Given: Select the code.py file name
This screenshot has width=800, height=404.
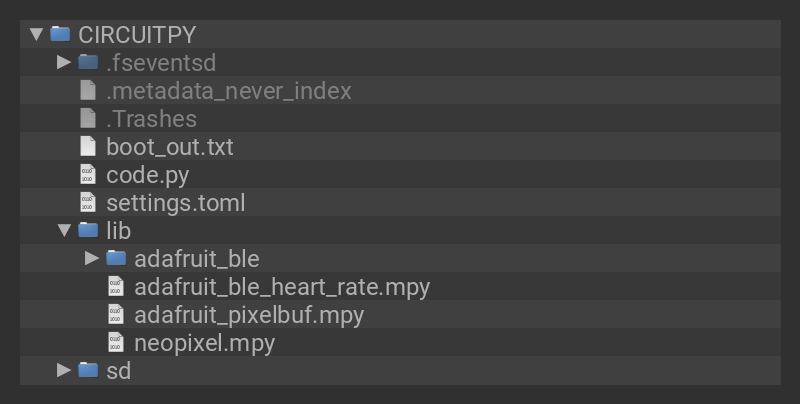Looking at the screenshot, I should click(147, 175).
